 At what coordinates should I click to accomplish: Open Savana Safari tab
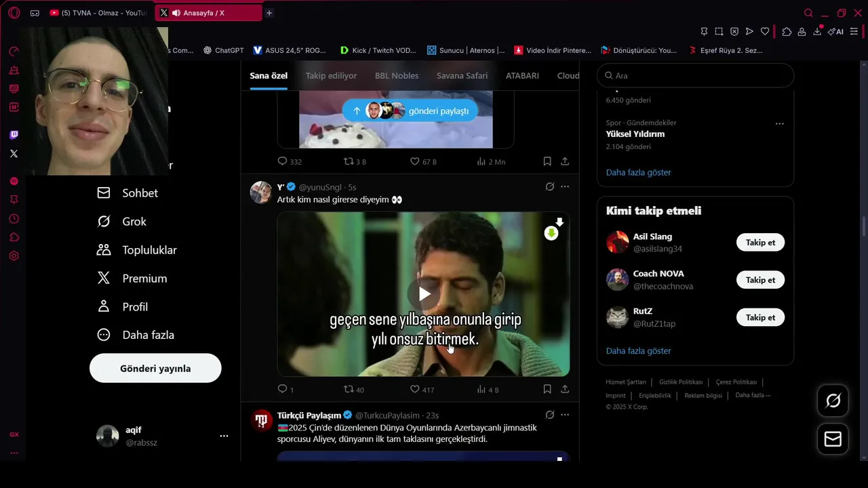462,75
